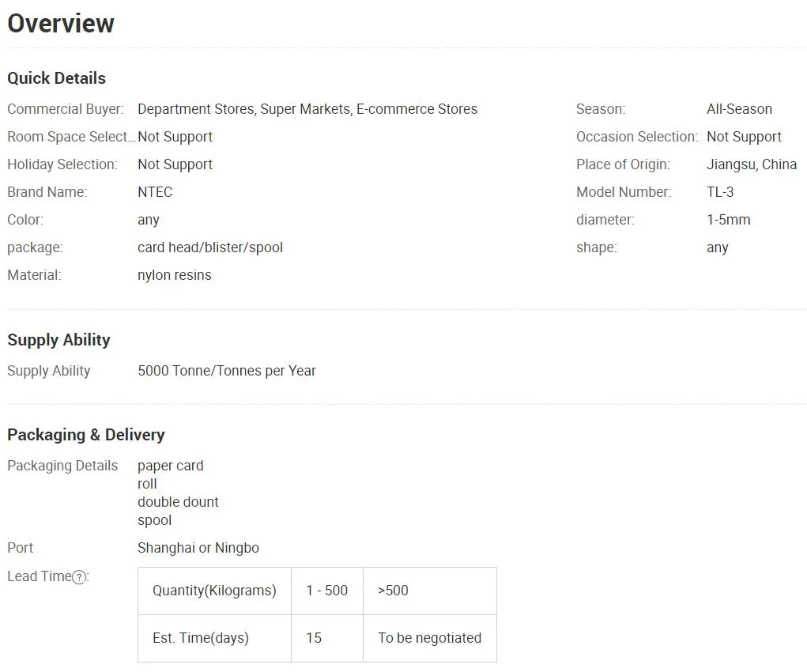Viewport: 807px width, 672px height.
Task: Click the Lead Time help question-mark icon
Action: click(79, 577)
